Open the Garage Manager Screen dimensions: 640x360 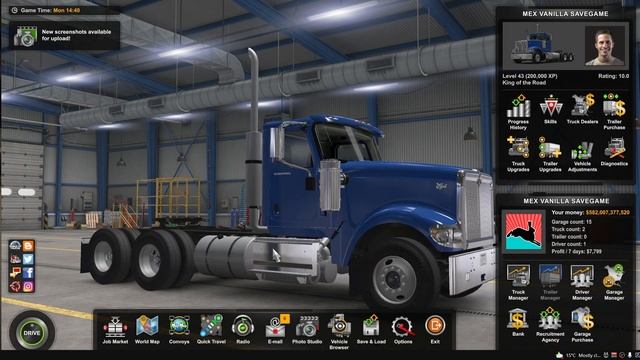pos(614,282)
